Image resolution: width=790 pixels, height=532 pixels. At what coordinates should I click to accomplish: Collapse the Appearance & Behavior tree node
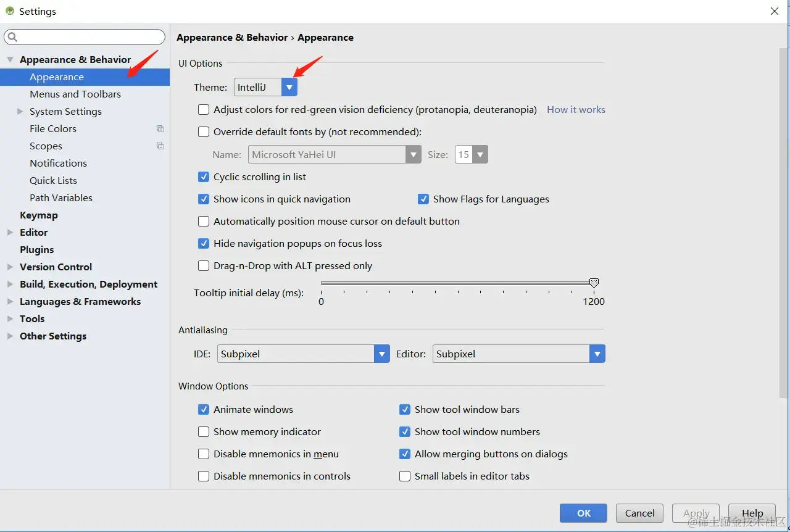click(10, 59)
